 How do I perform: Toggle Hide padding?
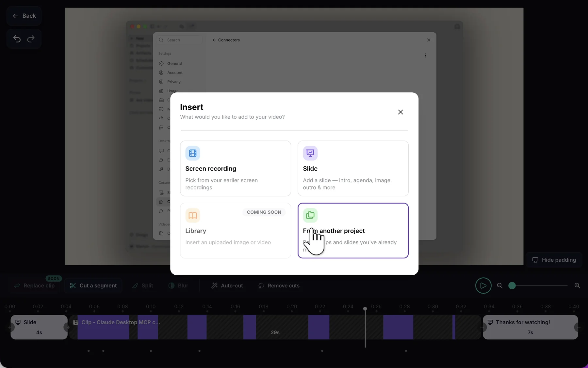coord(554,260)
